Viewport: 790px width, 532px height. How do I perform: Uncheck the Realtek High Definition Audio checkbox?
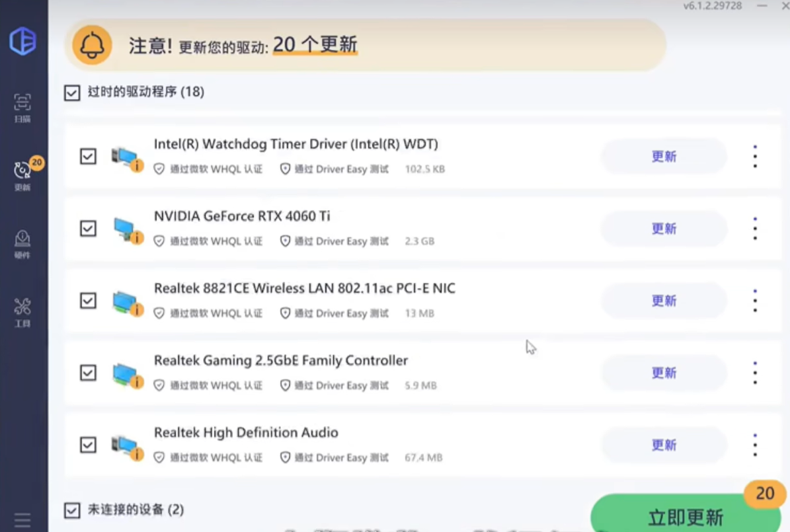click(88, 445)
